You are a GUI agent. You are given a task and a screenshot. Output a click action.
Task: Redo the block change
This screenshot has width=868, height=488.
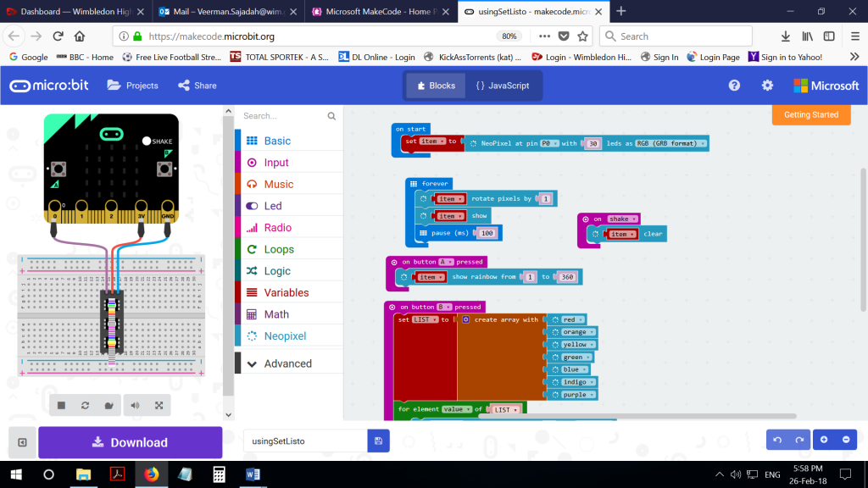tap(799, 440)
